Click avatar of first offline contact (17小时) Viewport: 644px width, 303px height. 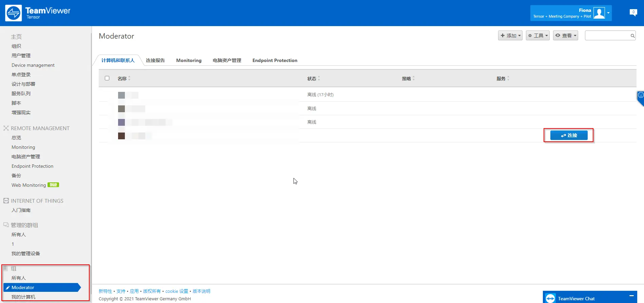tap(121, 95)
